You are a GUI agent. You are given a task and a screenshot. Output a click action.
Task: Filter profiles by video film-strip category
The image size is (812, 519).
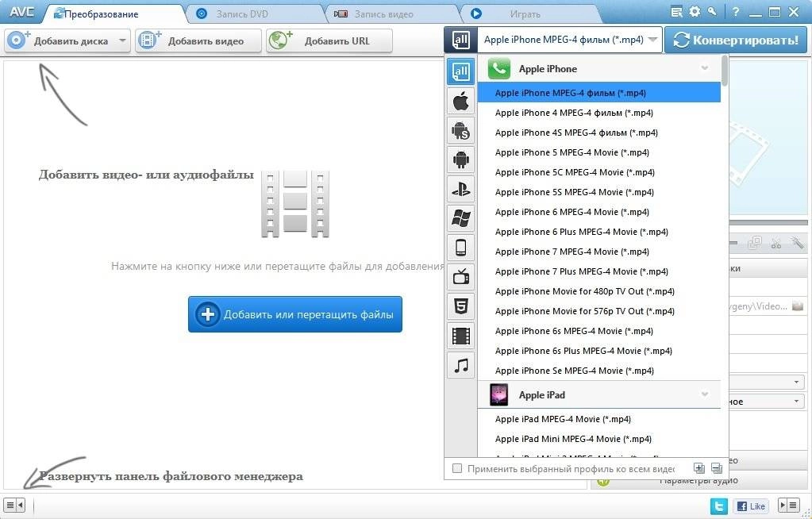[460, 336]
